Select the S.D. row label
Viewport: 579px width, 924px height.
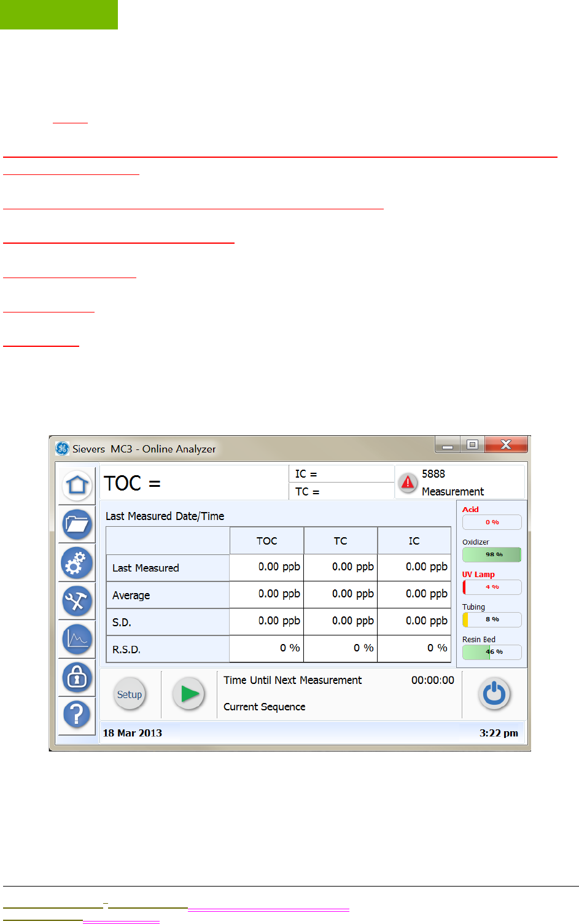click(168, 622)
